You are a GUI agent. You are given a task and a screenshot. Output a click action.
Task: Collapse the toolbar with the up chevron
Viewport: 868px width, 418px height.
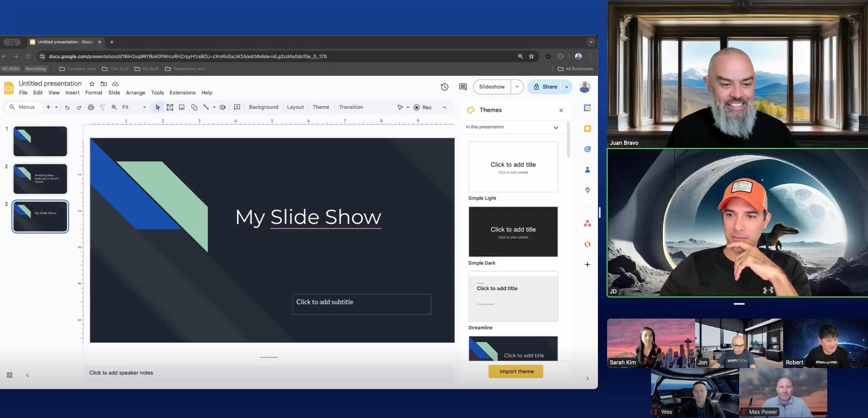pyautogui.click(x=444, y=107)
